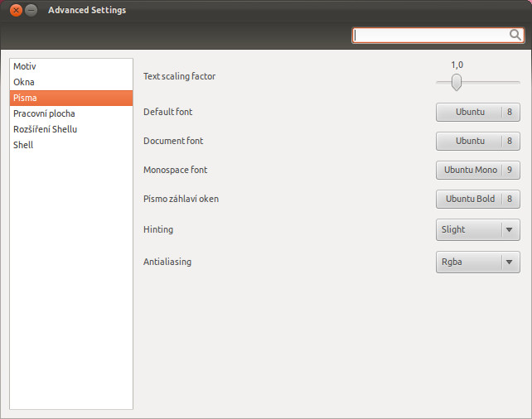Viewport: 532px width, 419px height.
Task: Click the search magnifier icon
Action: tap(515, 35)
